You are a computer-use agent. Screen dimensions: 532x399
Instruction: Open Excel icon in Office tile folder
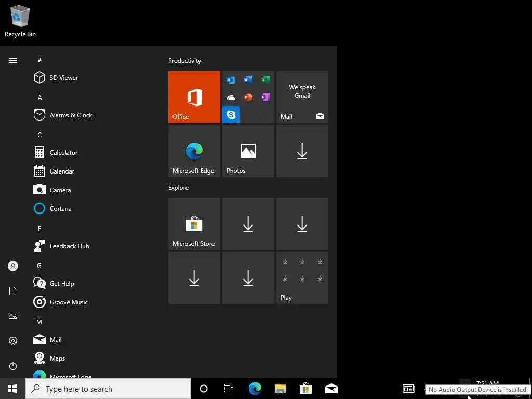click(x=265, y=79)
